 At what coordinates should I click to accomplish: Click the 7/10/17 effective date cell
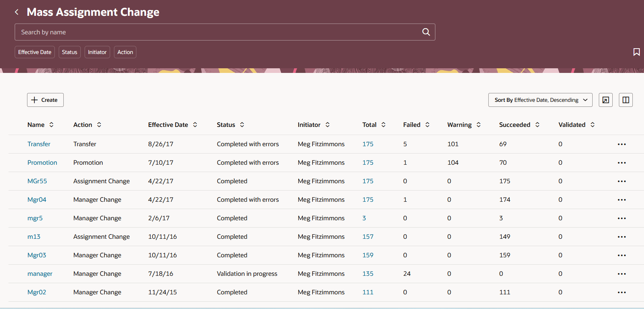(x=161, y=162)
